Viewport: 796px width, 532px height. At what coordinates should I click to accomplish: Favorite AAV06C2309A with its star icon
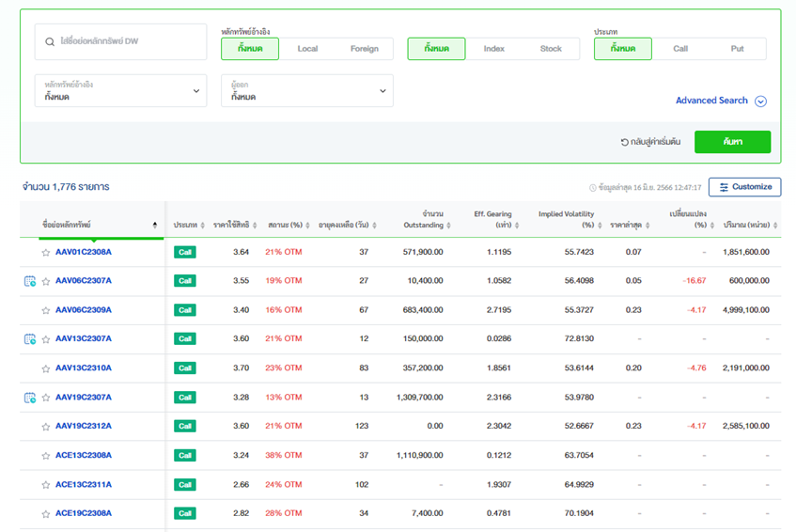pyautogui.click(x=45, y=310)
